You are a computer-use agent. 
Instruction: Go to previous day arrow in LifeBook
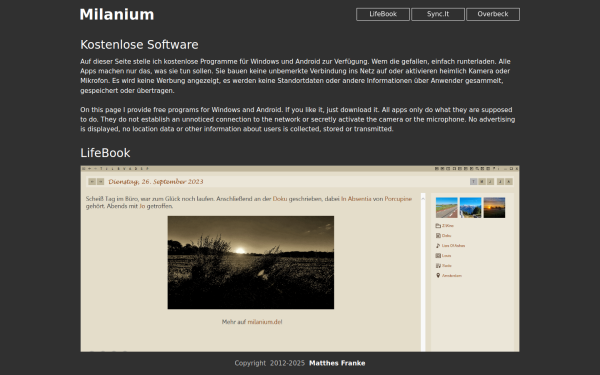tap(92, 181)
